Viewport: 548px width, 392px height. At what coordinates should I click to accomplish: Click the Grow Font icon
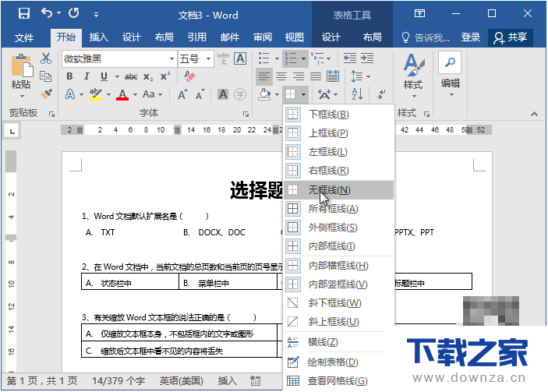tap(182, 94)
